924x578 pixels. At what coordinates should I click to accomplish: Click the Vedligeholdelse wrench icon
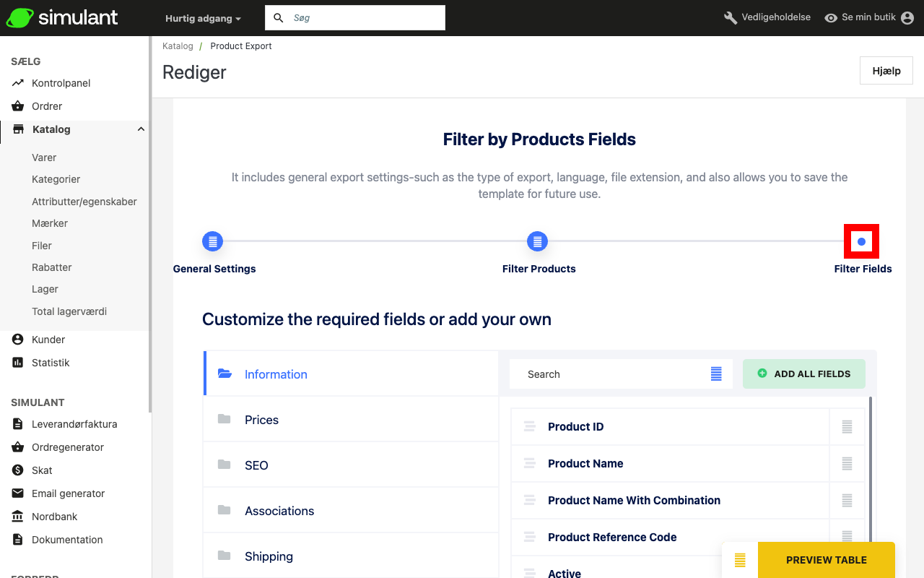coord(731,18)
